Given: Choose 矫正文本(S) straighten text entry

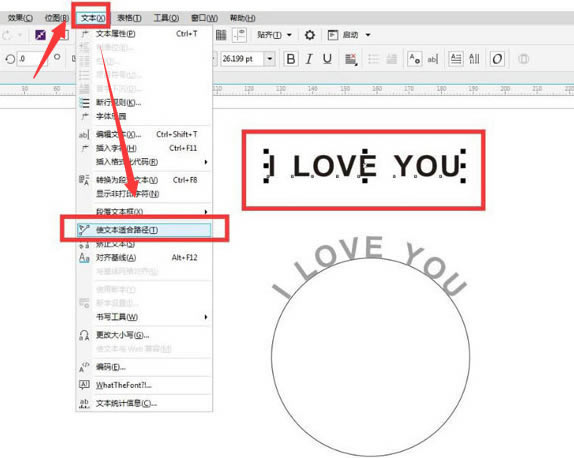Looking at the screenshot, I should (144, 244).
